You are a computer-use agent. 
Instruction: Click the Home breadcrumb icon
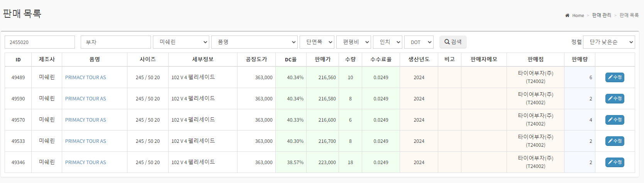567,15
